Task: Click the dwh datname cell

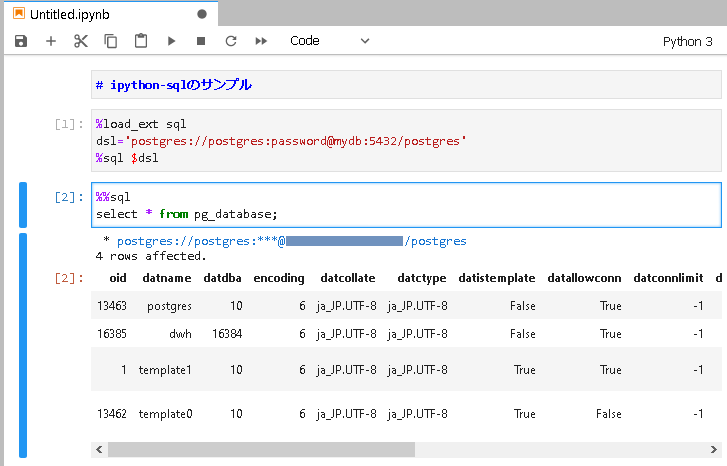Action: (180, 334)
